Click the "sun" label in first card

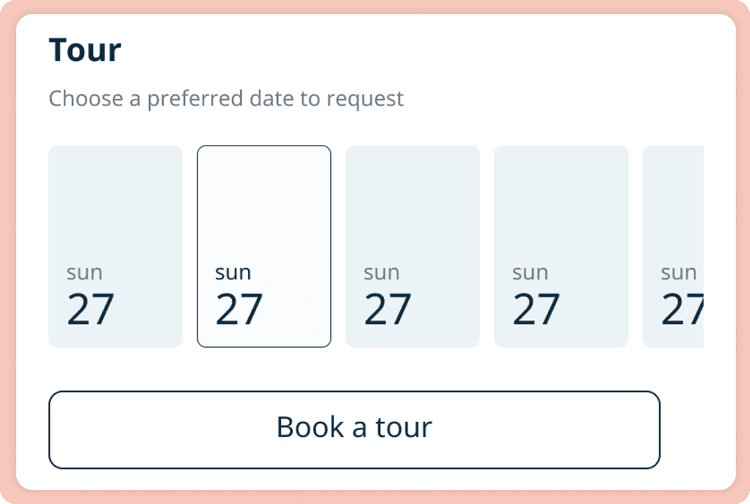pyautogui.click(x=85, y=272)
